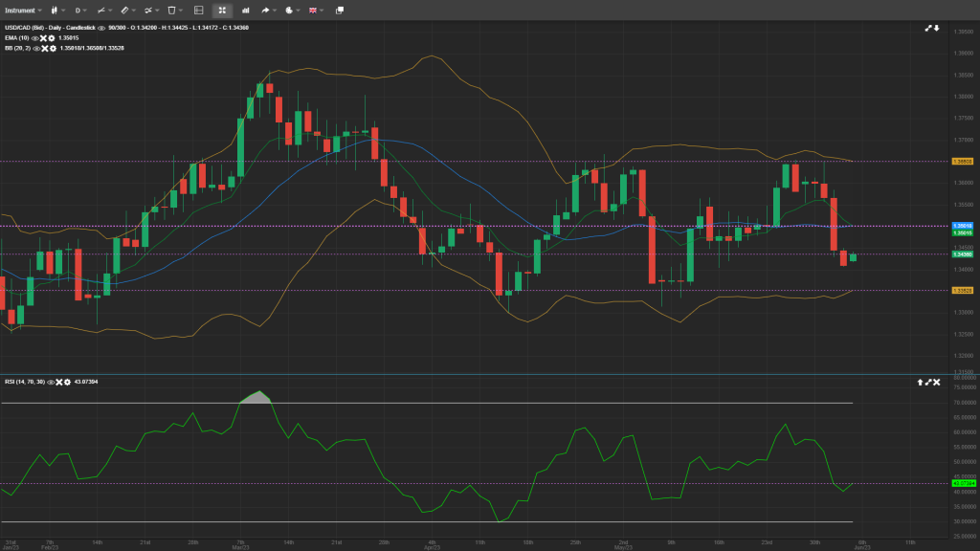Open settings gear for EMA (10)

pos(52,38)
